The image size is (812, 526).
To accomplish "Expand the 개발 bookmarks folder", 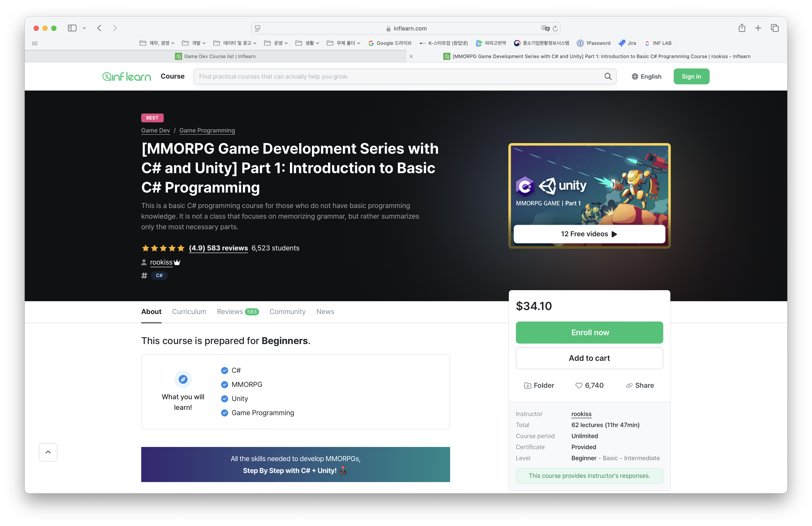I will (x=194, y=43).
